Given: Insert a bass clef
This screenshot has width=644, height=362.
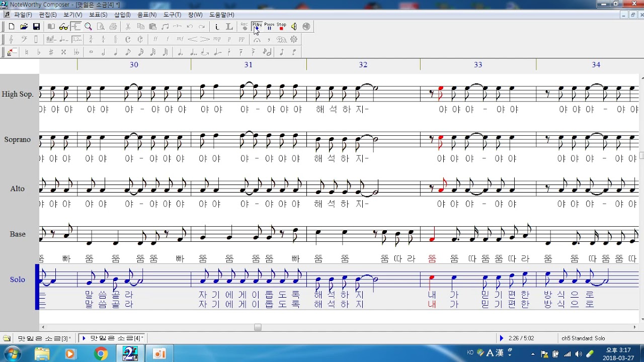Looking at the screenshot, I should 24,39.
